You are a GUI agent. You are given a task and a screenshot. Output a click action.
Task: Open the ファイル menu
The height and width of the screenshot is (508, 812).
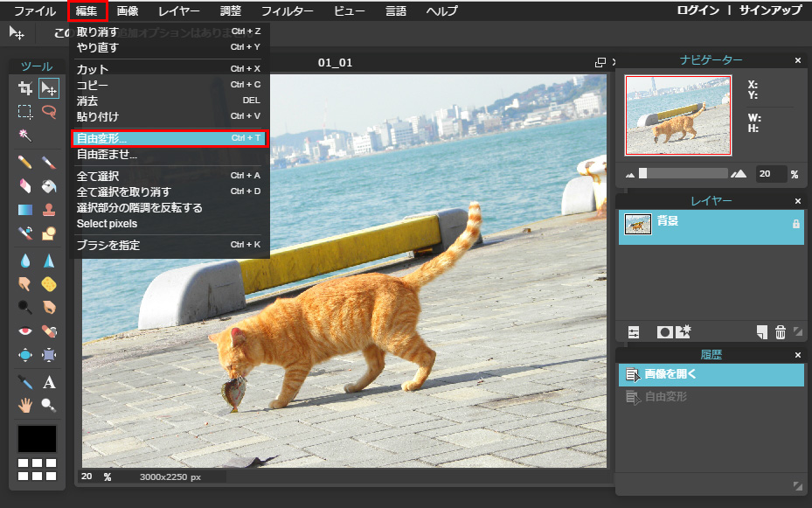(x=35, y=10)
